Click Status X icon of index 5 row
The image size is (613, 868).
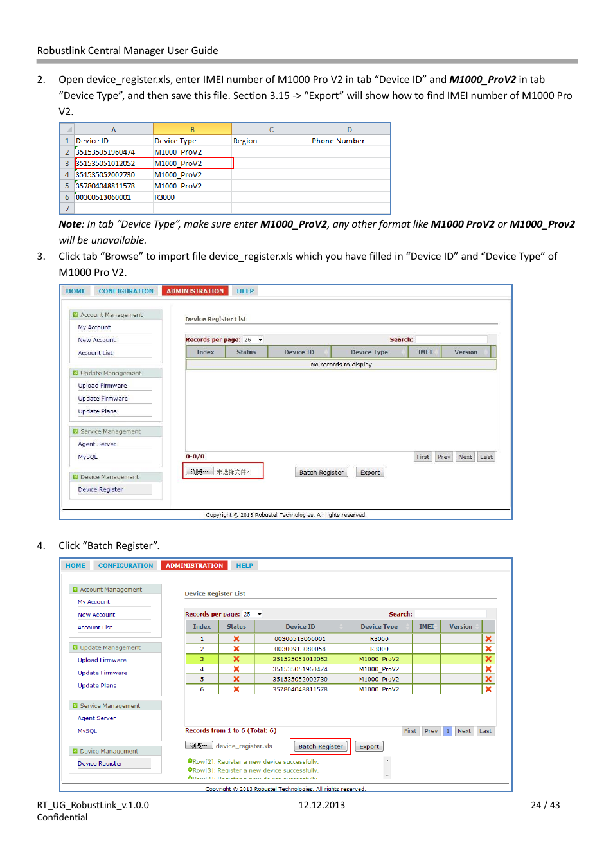[x=236, y=679]
